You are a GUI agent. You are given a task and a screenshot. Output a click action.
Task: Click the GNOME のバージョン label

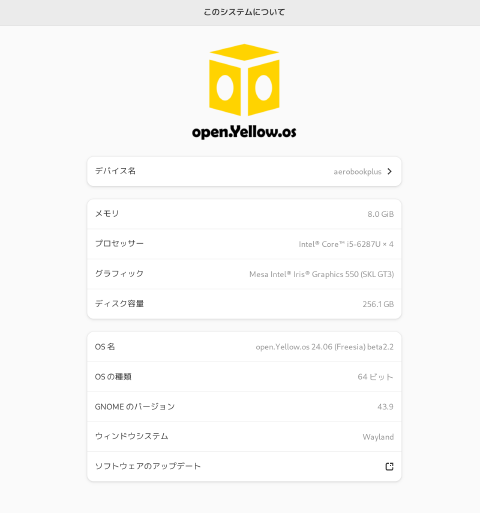[x=135, y=407]
